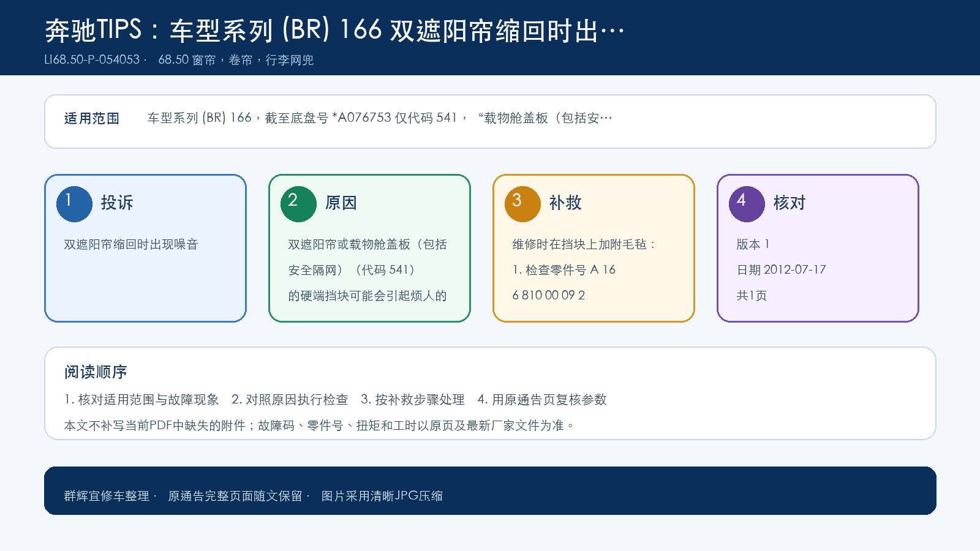
Task: Click footer text 图片采用清晰JPG压缩
Action: 382,496
